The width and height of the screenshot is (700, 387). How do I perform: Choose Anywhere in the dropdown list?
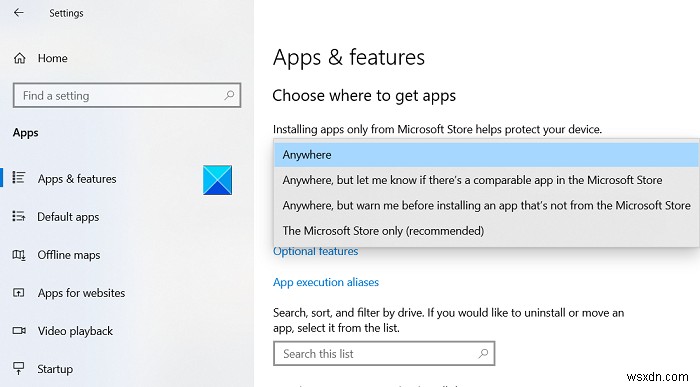pyautogui.click(x=486, y=155)
